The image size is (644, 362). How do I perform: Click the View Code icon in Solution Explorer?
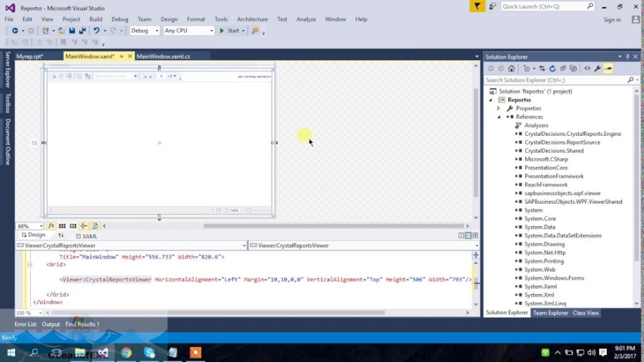(x=587, y=68)
